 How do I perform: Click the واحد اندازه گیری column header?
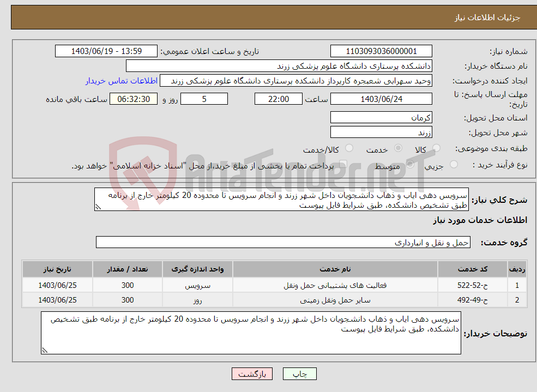coord(197,269)
